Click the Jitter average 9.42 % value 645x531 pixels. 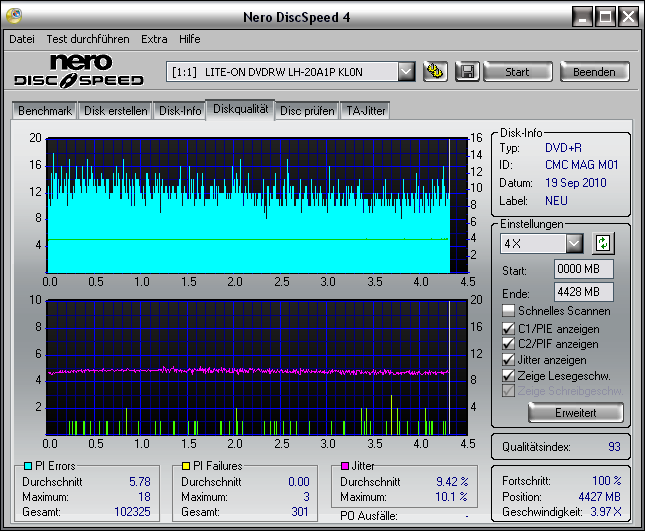tap(452, 482)
